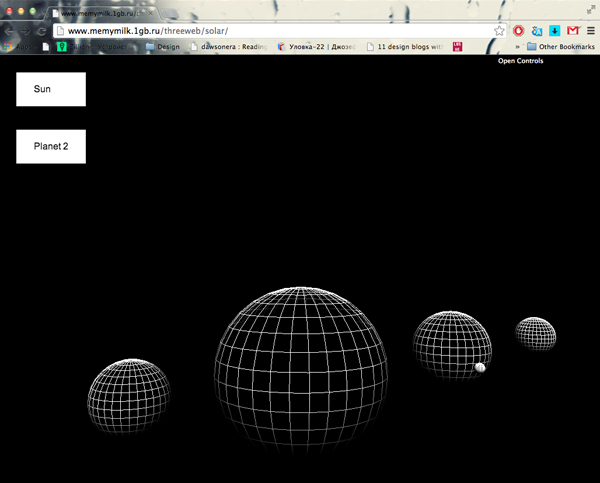Screen dimensions: 600x483
Task: Expand the Open Controls panel
Action: 520,61
